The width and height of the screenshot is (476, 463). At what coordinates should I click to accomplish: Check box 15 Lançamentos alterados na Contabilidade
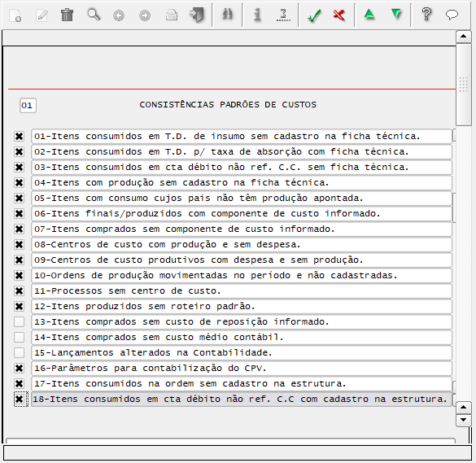(x=20, y=353)
